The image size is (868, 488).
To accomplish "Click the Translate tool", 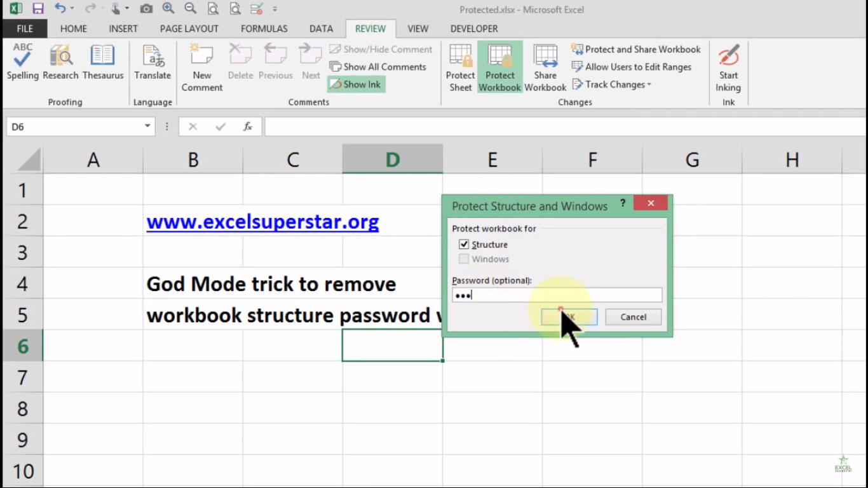I will (x=153, y=62).
